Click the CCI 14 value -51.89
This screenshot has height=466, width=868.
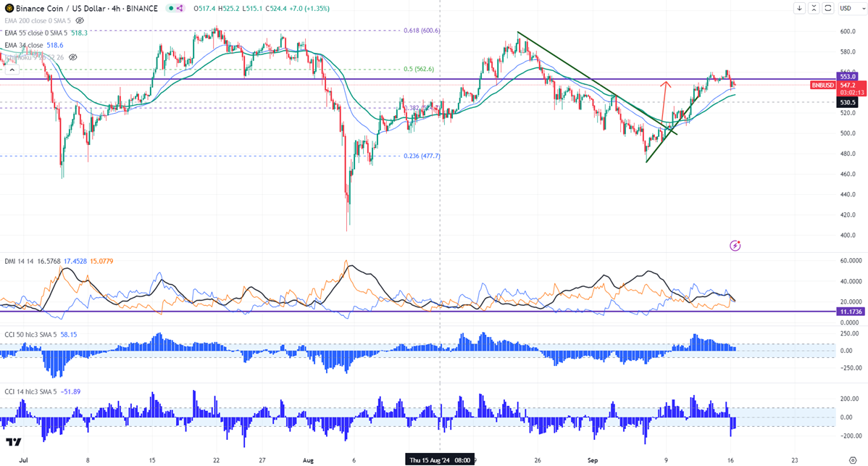70,392
